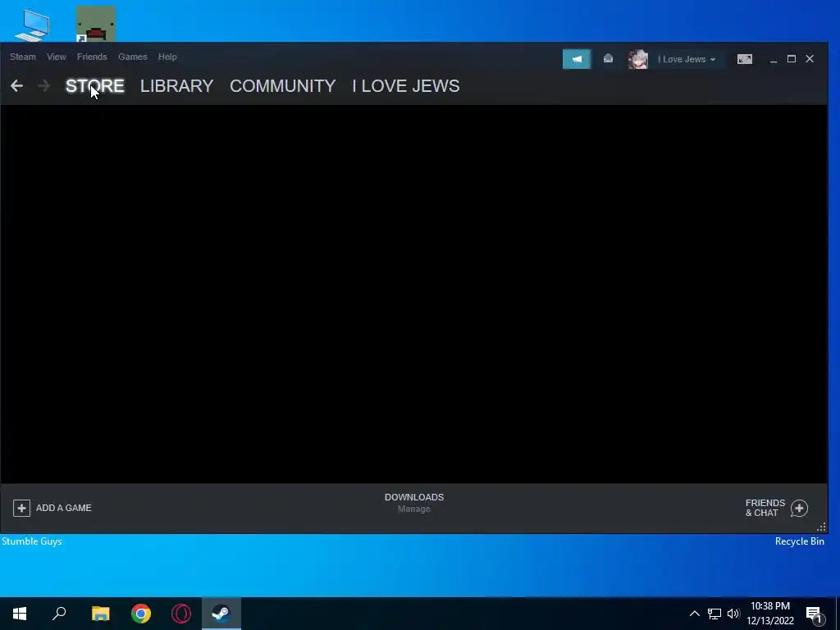
Task: Open the announcements megaphone button
Action: tap(577, 59)
